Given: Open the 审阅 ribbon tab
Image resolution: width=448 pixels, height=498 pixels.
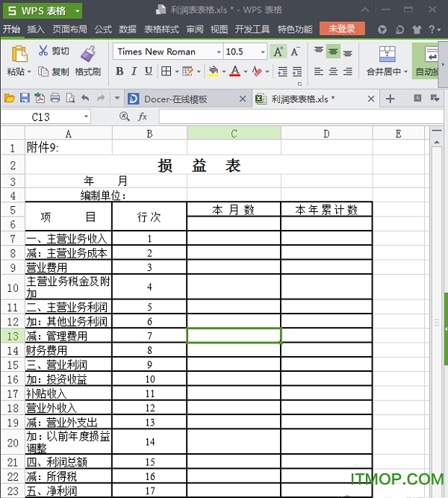Looking at the screenshot, I should 194,30.
